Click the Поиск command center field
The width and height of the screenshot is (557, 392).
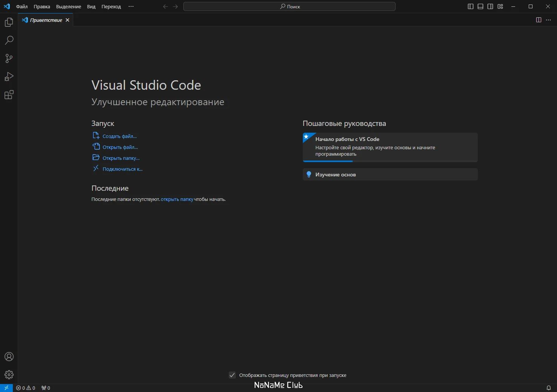289,6
